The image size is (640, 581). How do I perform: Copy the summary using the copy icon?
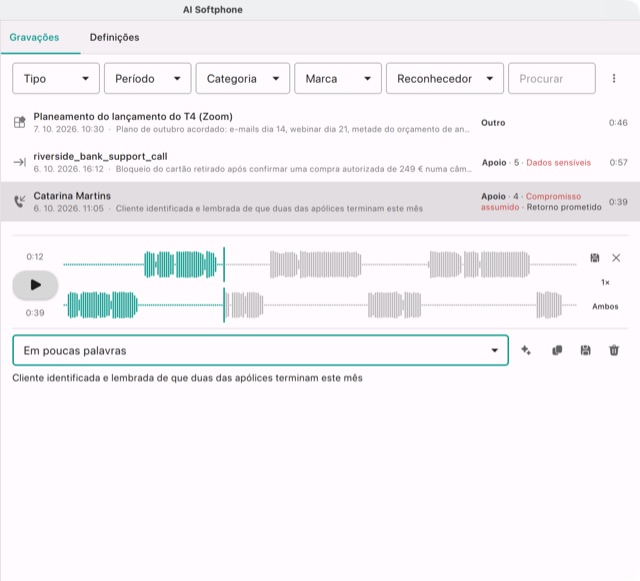pyautogui.click(x=557, y=350)
